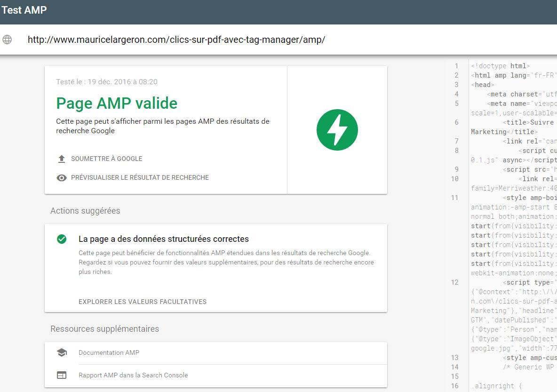The image size is (557, 392).
Task: Open PRÉVISUALISER LE RÉSULTAT DE RECHERCHE
Action: click(x=140, y=177)
